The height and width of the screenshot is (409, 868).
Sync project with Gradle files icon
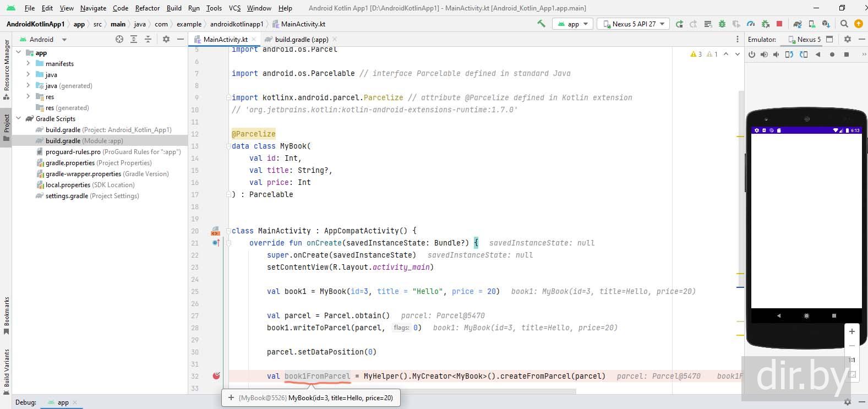(797, 24)
